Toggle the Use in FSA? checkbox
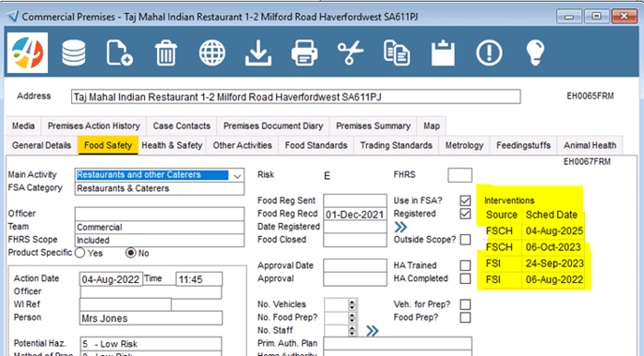 pos(465,200)
